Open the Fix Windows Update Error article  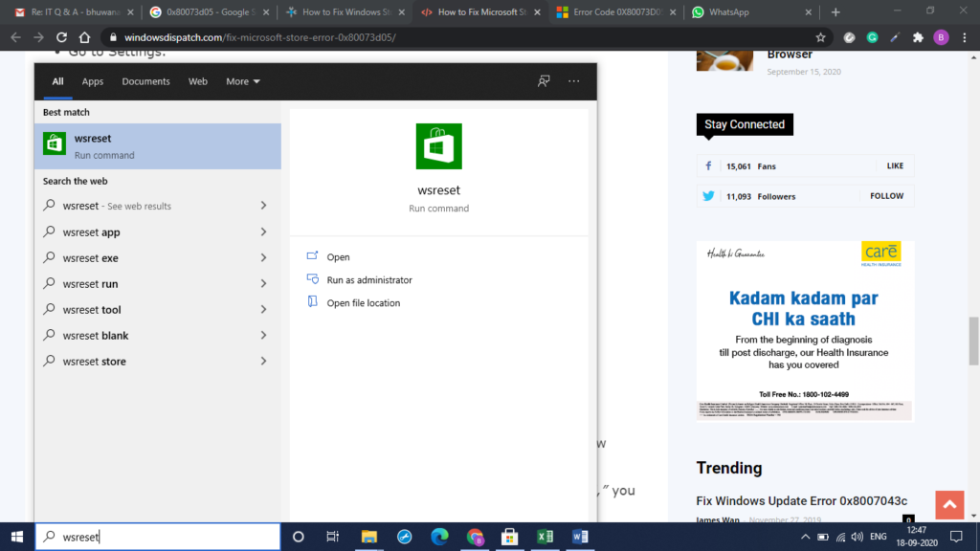tap(801, 501)
